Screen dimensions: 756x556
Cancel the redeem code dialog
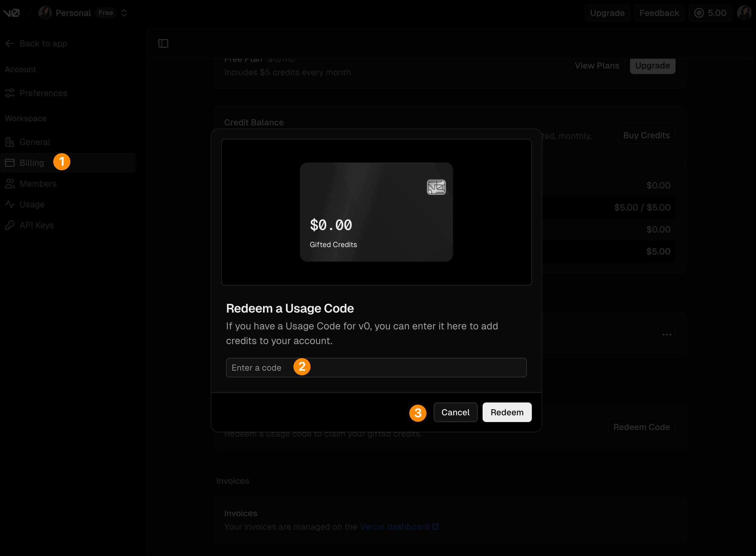[455, 412]
